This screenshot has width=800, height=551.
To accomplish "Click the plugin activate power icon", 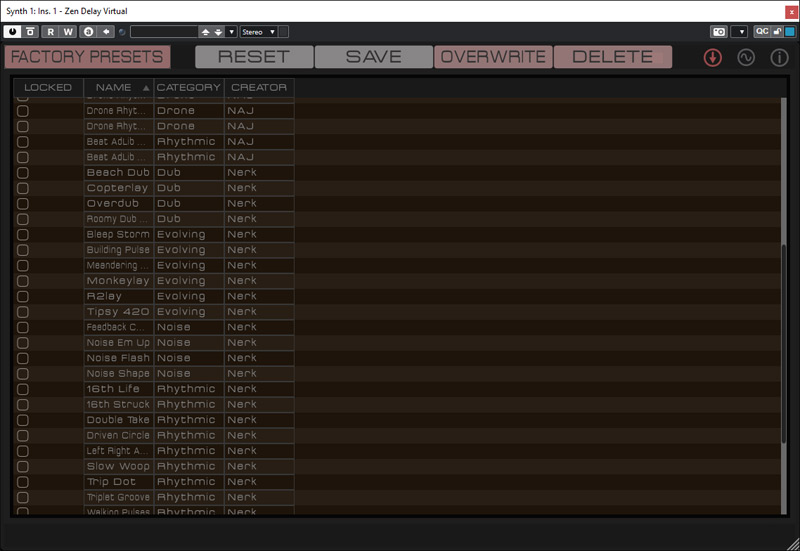I will tap(13, 32).
